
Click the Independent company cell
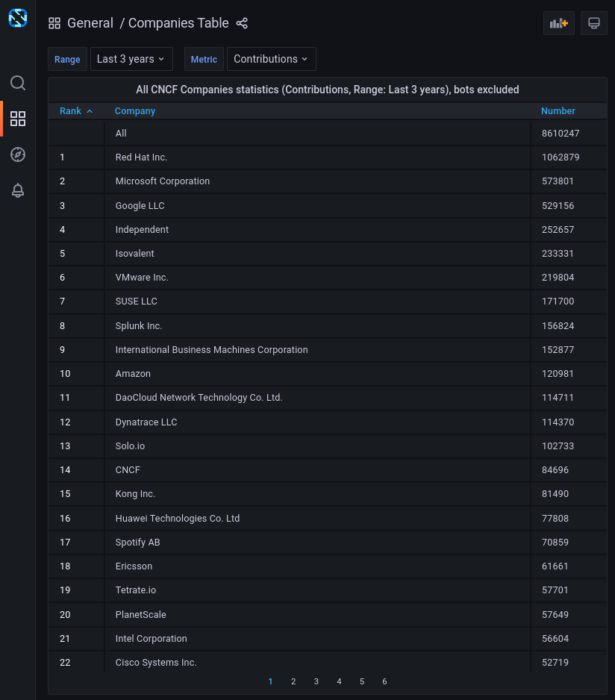pos(317,229)
